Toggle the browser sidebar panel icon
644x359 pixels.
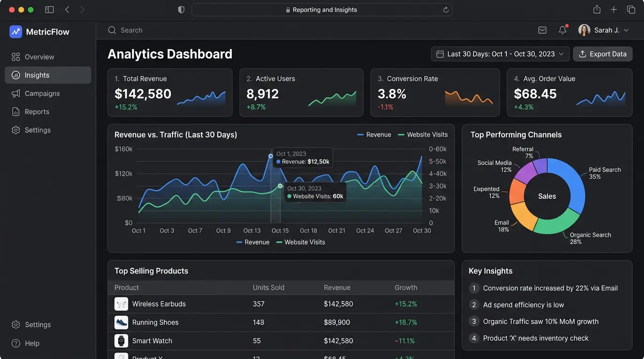[49, 10]
